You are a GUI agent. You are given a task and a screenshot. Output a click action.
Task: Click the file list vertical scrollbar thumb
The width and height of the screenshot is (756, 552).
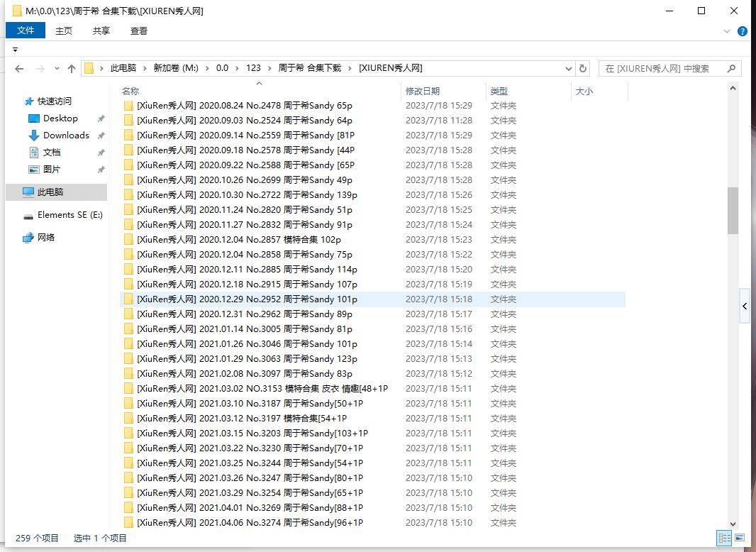733,211
